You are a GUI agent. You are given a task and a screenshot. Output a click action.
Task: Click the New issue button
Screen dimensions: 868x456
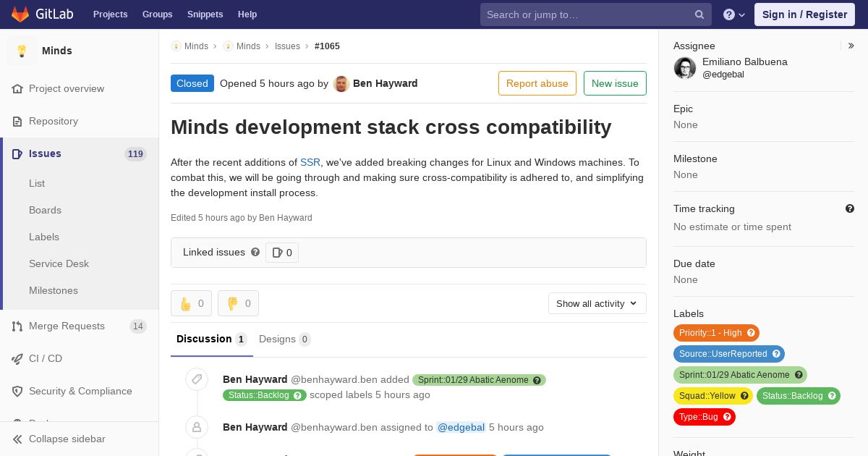(x=615, y=83)
